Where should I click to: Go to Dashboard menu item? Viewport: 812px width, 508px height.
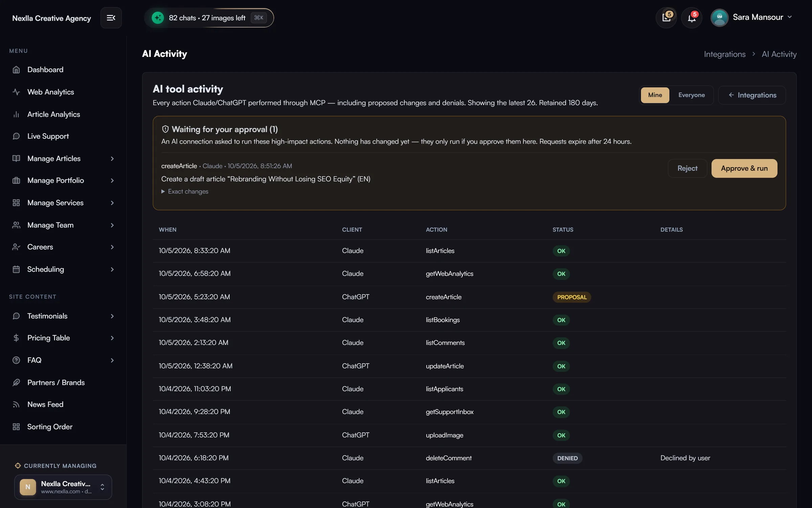point(63,70)
